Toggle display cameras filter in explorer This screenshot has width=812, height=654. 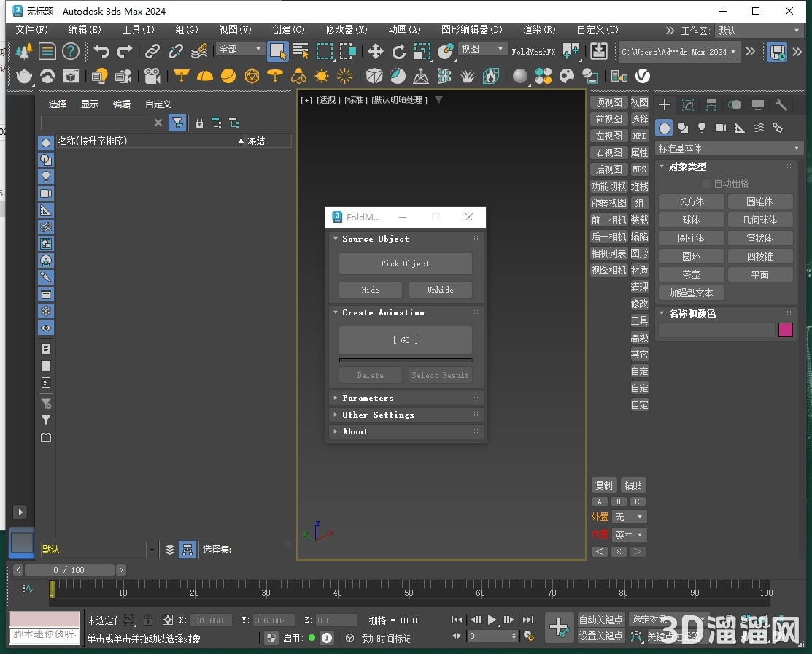[46, 193]
